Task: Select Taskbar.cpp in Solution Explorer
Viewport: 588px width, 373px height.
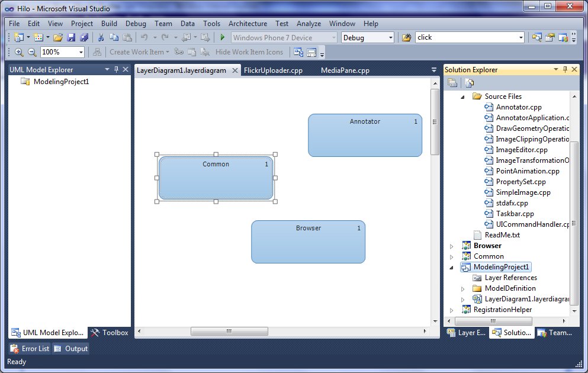Action: pos(515,214)
